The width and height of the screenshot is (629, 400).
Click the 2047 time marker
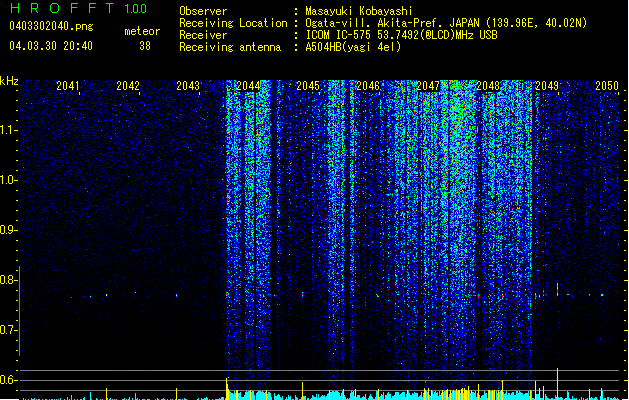tap(428, 86)
